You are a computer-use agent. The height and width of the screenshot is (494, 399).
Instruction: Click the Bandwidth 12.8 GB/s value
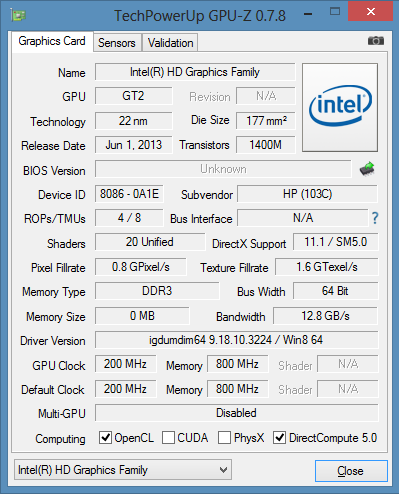pyautogui.click(x=325, y=316)
